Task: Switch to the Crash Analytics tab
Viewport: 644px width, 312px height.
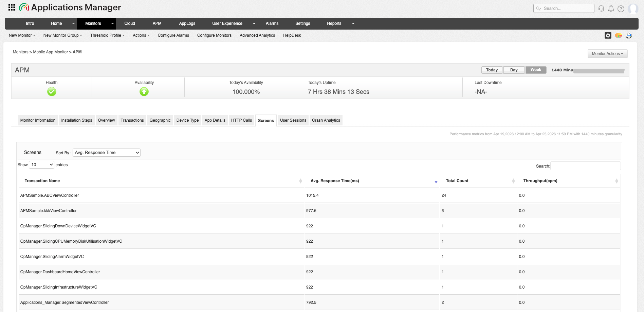Action: click(326, 120)
